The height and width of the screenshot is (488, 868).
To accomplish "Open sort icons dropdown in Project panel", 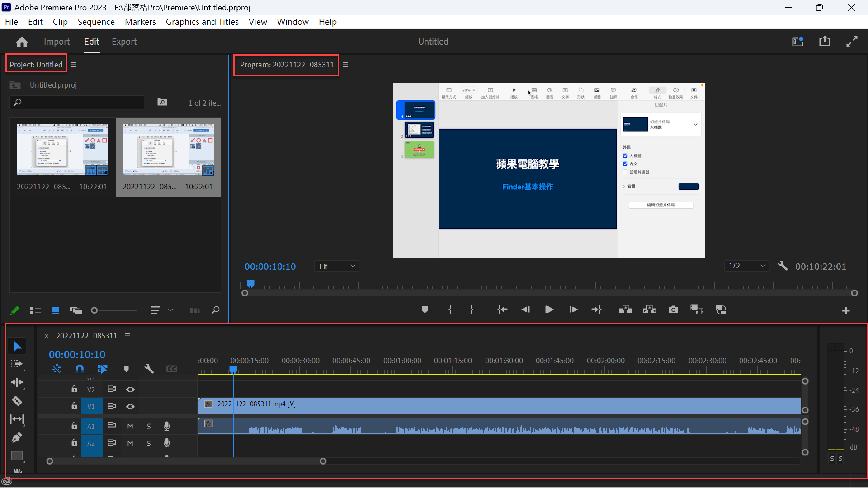I will coord(161,310).
